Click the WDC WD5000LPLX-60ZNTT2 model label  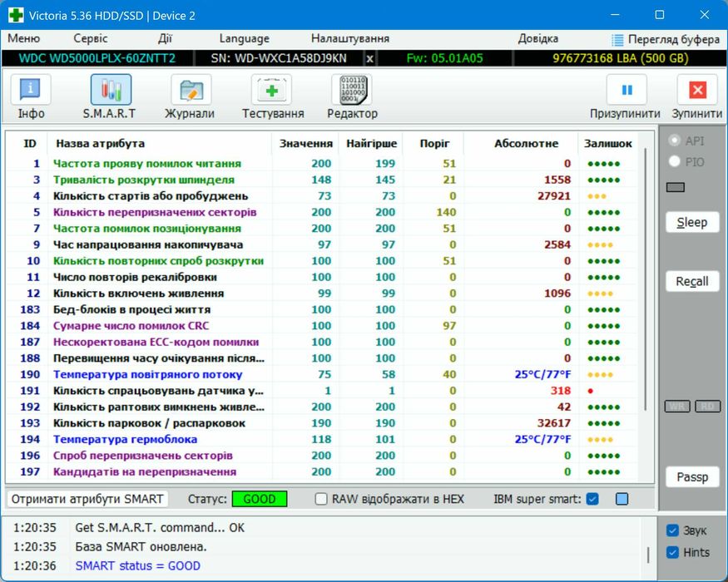(97, 58)
